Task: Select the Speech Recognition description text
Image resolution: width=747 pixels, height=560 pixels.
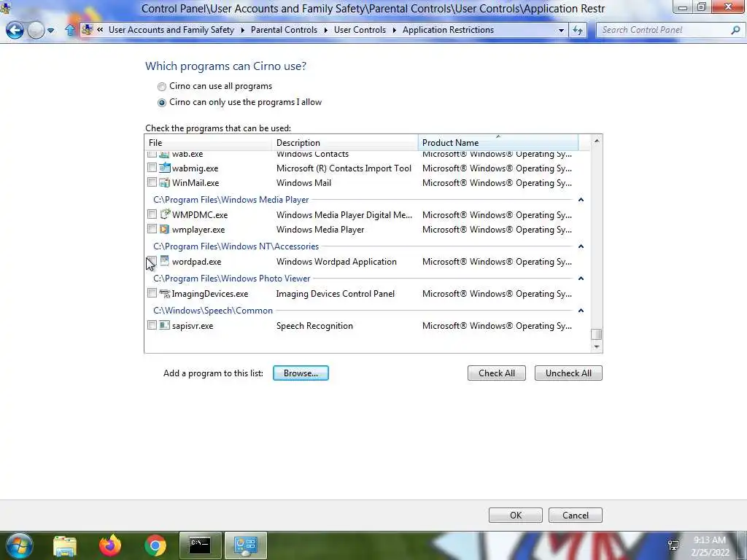Action: 314,326
